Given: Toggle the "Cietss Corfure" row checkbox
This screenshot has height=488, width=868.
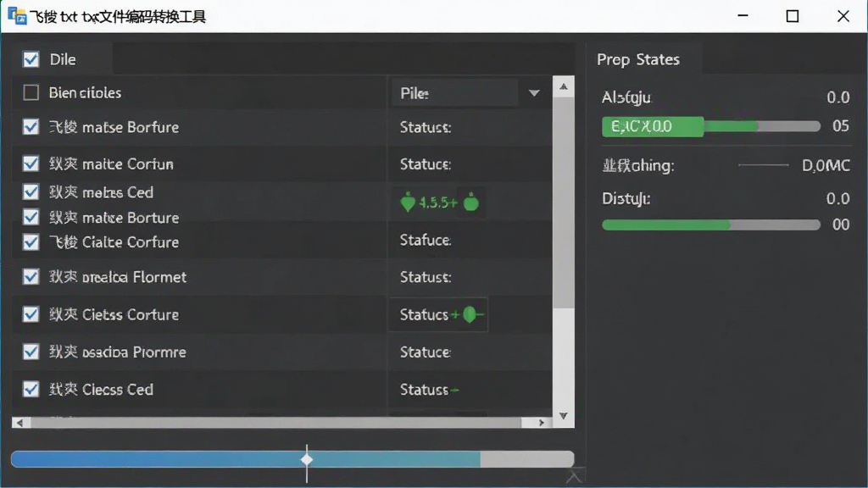Looking at the screenshot, I should [x=31, y=314].
